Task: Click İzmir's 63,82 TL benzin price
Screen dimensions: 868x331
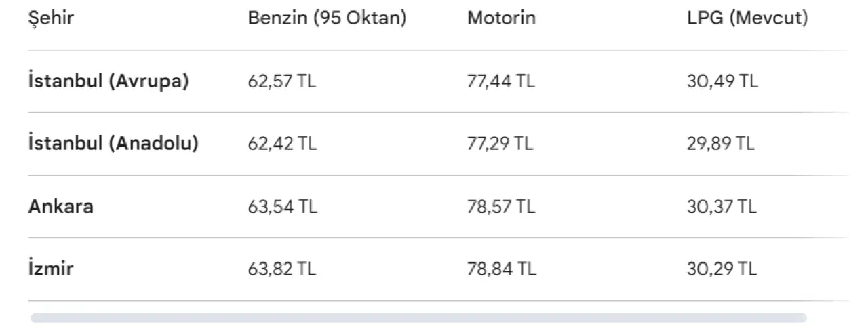Action: [x=282, y=269]
